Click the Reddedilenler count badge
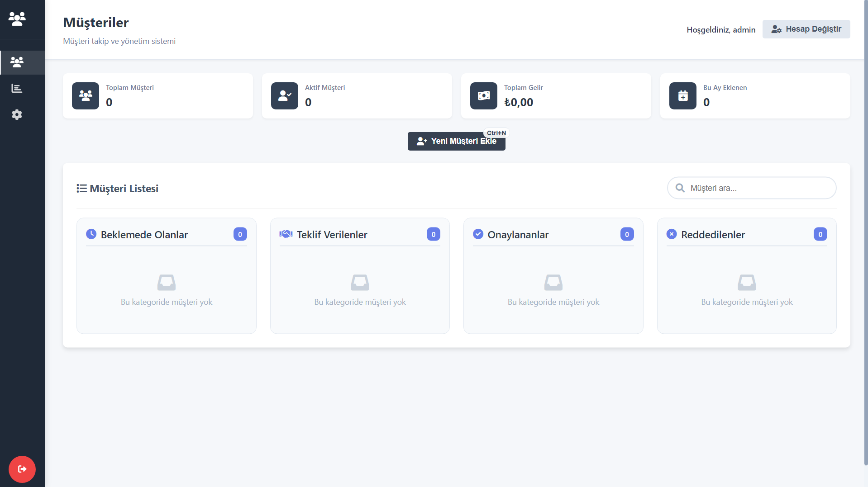The height and width of the screenshot is (487, 868). [x=820, y=234]
